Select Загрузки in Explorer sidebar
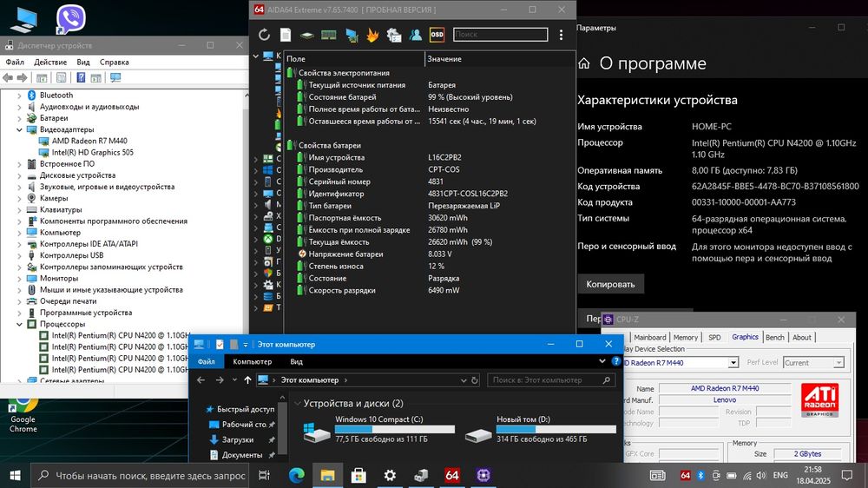Screen dimensions: 868x488 point(238,440)
